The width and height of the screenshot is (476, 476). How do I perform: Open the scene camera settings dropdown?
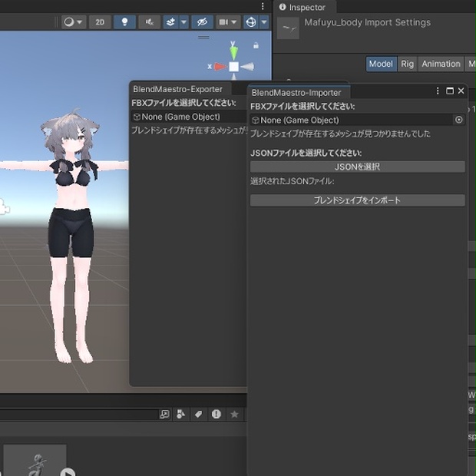point(227,22)
